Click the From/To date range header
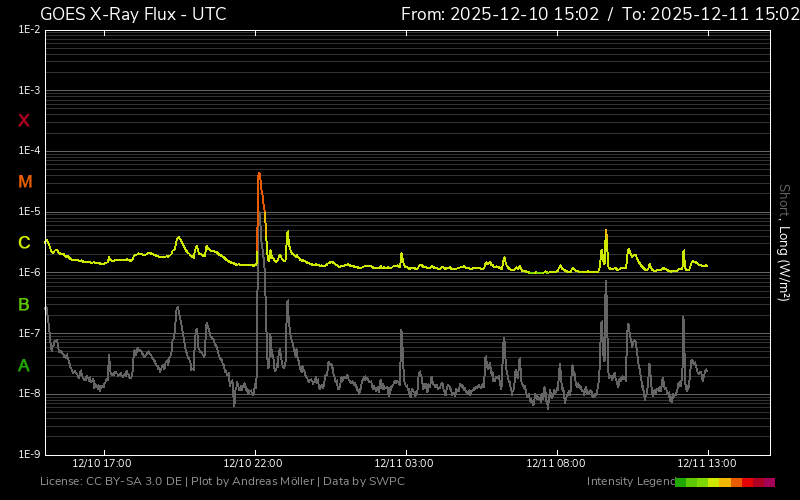800x500 pixels. [600, 14]
